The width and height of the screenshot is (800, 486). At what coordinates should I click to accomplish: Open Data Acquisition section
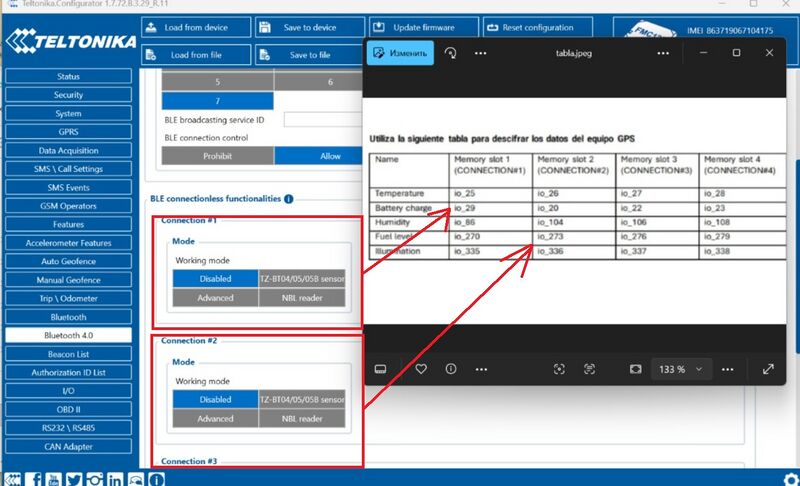click(x=68, y=150)
